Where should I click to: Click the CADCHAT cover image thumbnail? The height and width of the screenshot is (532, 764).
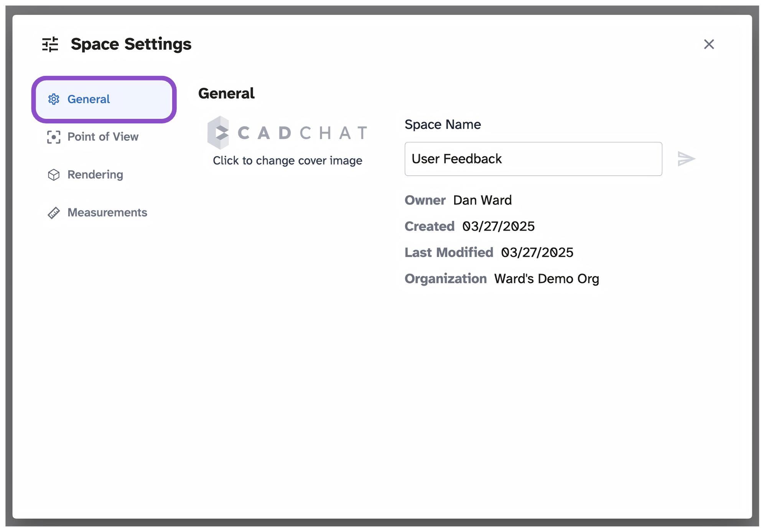(287, 133)
